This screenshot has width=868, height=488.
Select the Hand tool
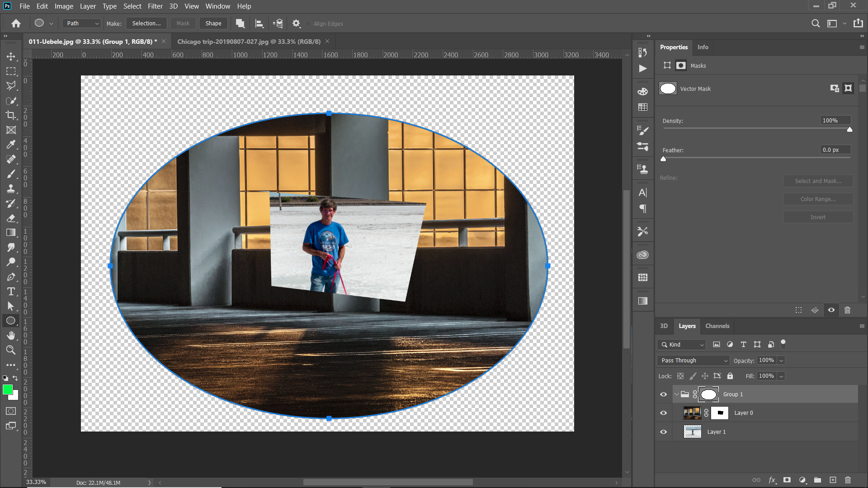pos(11,335)
